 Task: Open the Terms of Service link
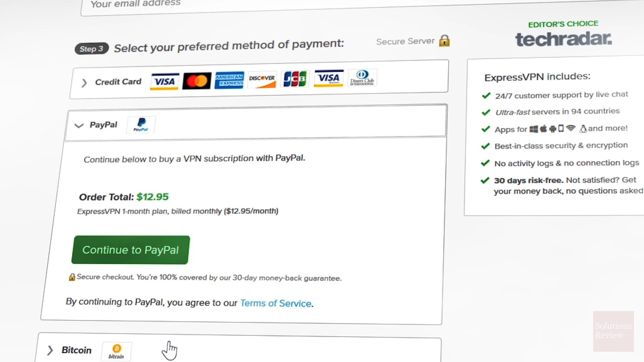276,303
